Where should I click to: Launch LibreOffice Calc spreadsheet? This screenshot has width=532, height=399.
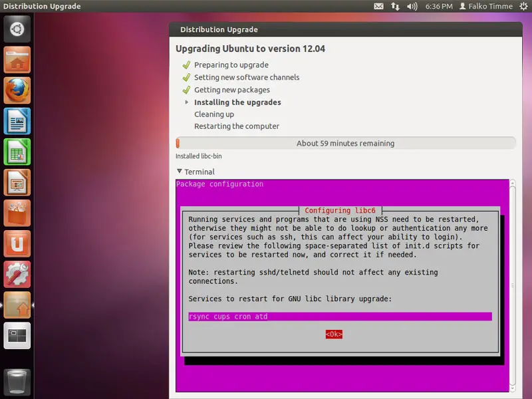(x=17, y=152)
